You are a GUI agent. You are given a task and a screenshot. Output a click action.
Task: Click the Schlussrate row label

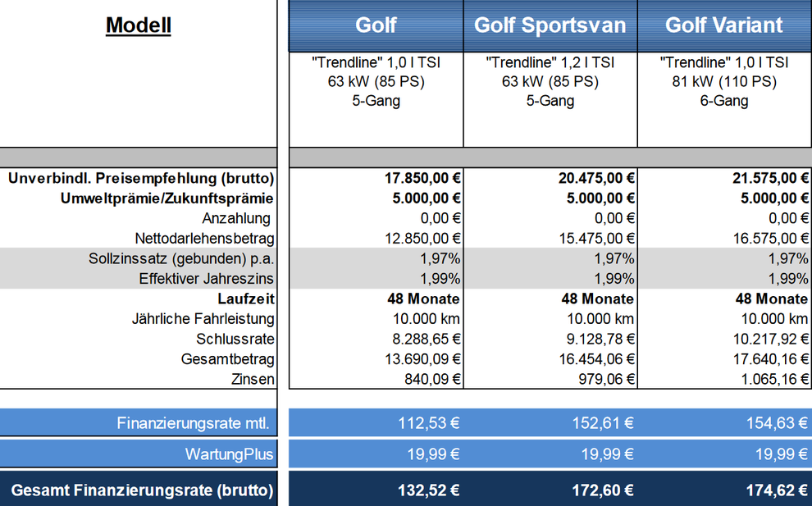coord(235,339)
